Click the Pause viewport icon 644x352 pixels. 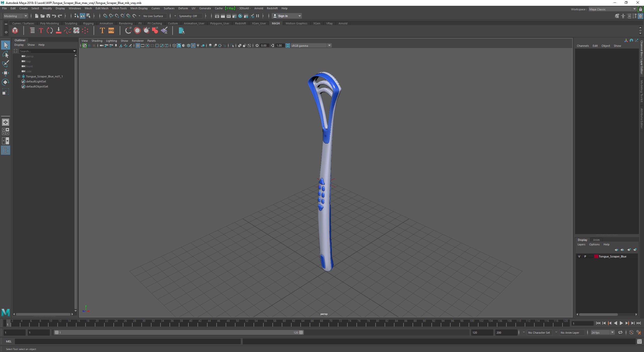[258, 16]
